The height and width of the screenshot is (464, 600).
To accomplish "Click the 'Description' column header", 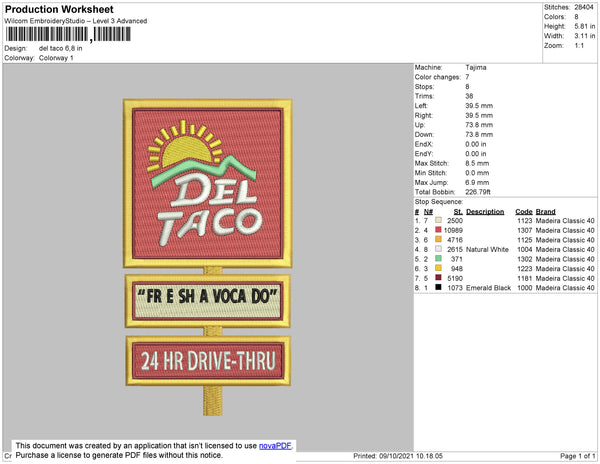I will [485, 212].
